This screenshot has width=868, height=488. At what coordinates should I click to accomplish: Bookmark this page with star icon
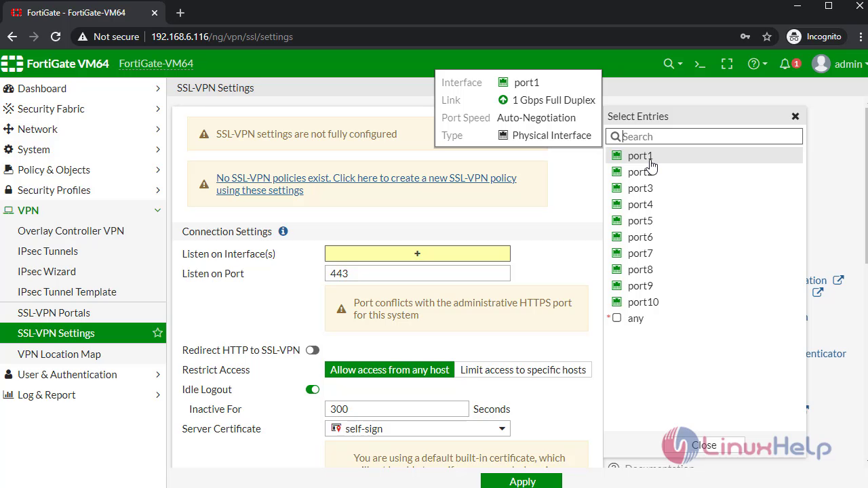[x=767, y=37]
